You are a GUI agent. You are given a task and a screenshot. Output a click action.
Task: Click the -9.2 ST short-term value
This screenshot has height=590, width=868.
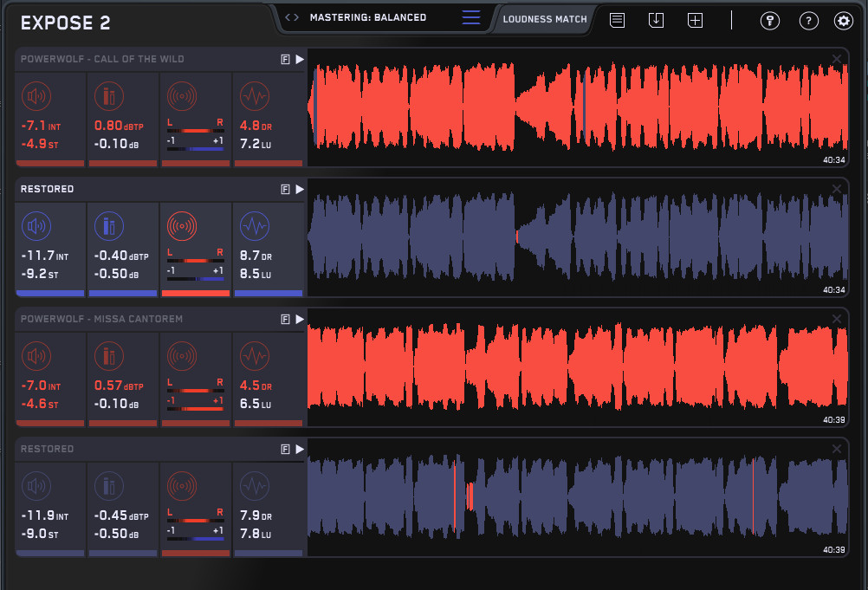tap(39, 275)
